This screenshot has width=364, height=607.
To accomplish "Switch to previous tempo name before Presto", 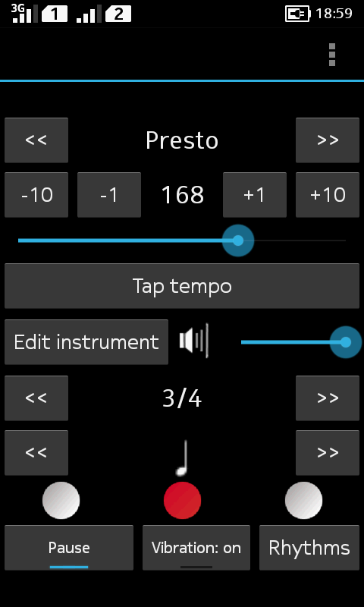I will 36,140.
